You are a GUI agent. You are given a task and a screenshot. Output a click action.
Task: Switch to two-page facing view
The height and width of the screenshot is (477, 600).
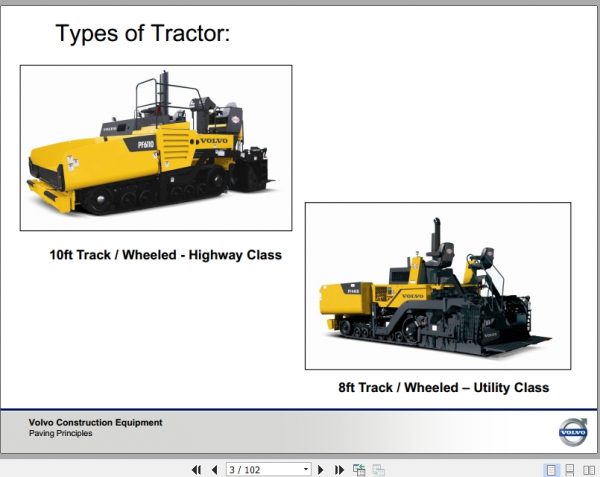coord(589,470)
